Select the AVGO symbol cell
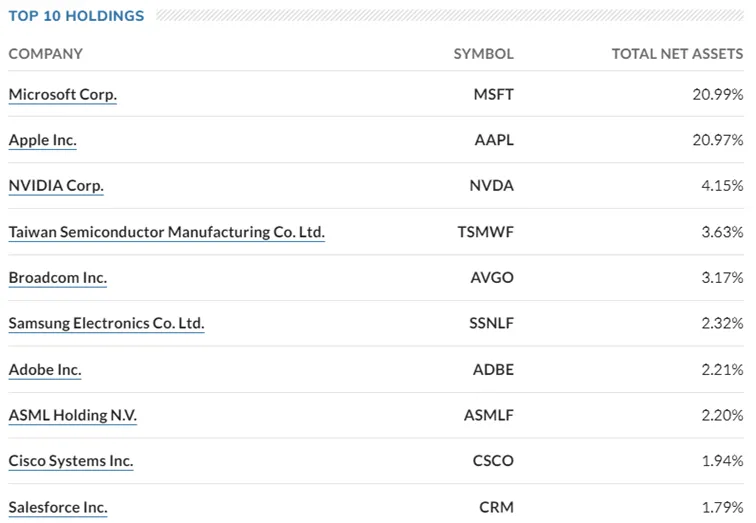This screenshot has height=523, width=756. (x=492, y=278)
